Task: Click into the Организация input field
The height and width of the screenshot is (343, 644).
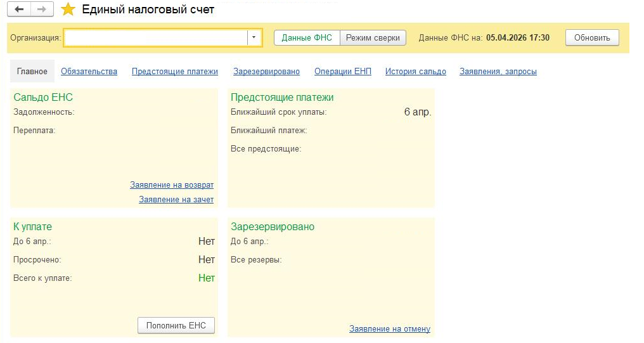Action: tap(155, 37)
